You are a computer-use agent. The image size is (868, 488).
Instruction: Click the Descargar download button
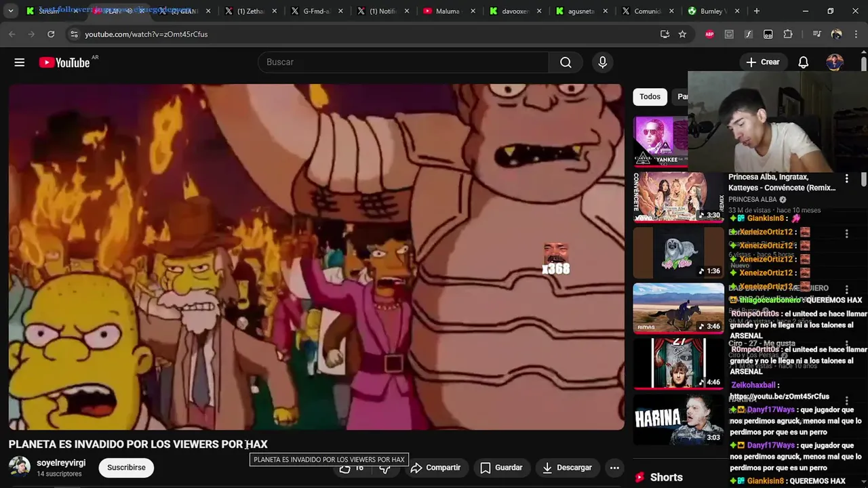coord(567,468)
